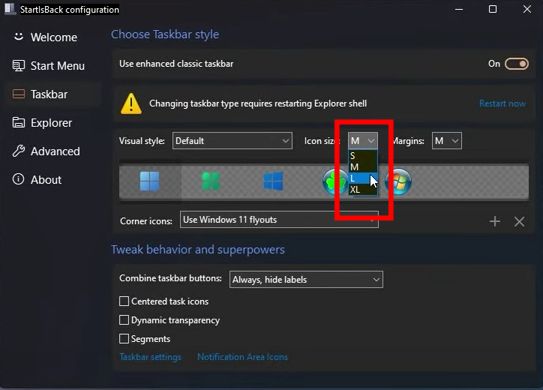
Task: Select L icon size option
Action: (x=363, y=178)
